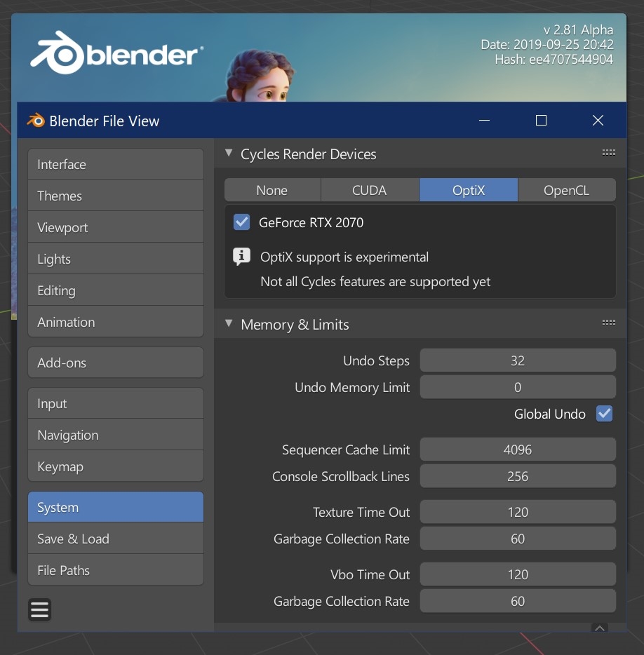The width and height of the screenshot is (644, 655).
Task: Click the 'OptiX support is experimental' text
Action: 344,257
